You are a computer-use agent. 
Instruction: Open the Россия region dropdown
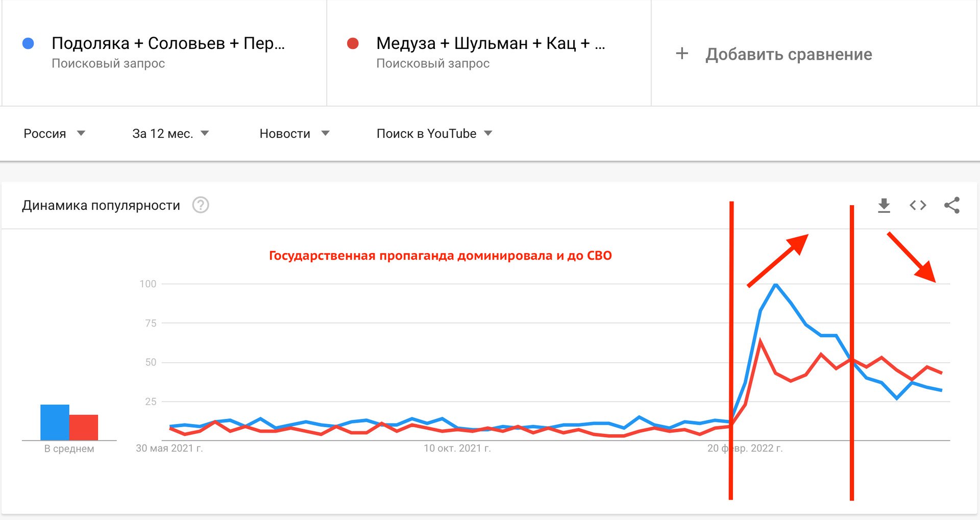tap(55, 133)
